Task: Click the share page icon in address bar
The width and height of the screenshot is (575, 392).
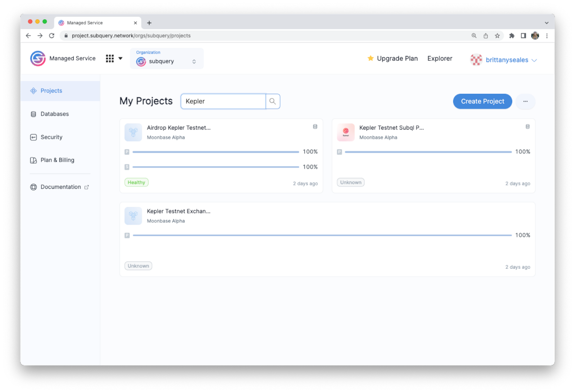Action: [486, 35]
